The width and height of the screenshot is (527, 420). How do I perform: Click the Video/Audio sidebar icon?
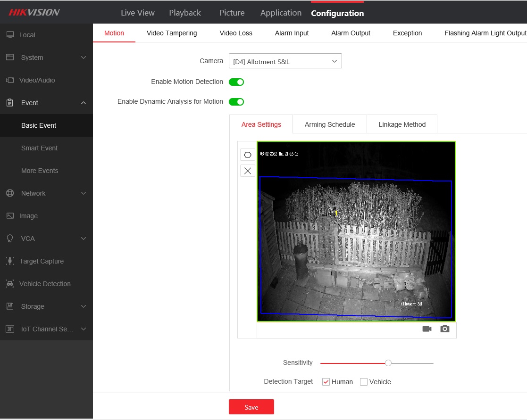click(x=10, y=80)
